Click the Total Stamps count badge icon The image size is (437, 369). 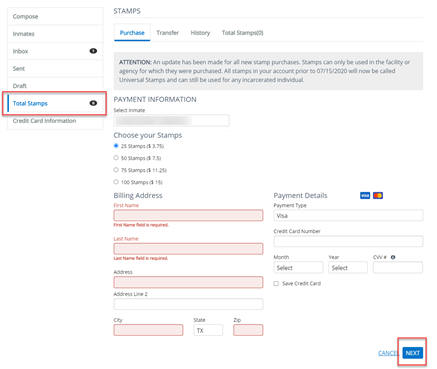(93, 103)
